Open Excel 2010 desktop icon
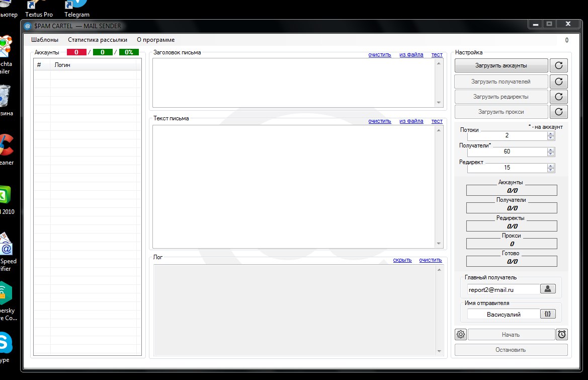Viewport: 588px width, 380px height. (7, 200)
